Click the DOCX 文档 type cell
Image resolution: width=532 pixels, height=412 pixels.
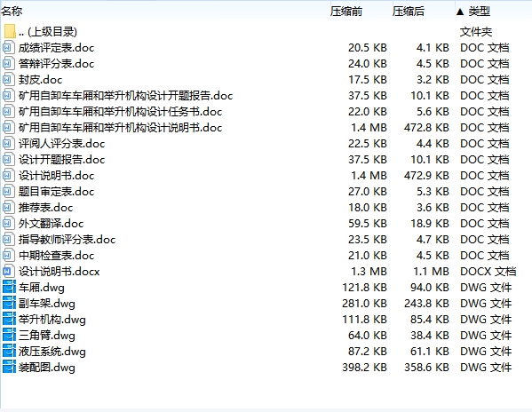tap(488, 272)
